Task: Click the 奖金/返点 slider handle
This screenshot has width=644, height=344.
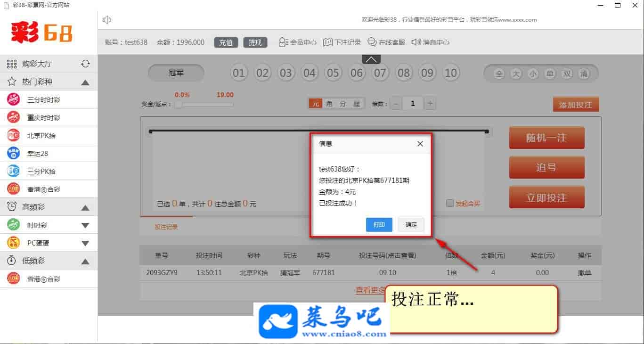Action: (178, 105)
